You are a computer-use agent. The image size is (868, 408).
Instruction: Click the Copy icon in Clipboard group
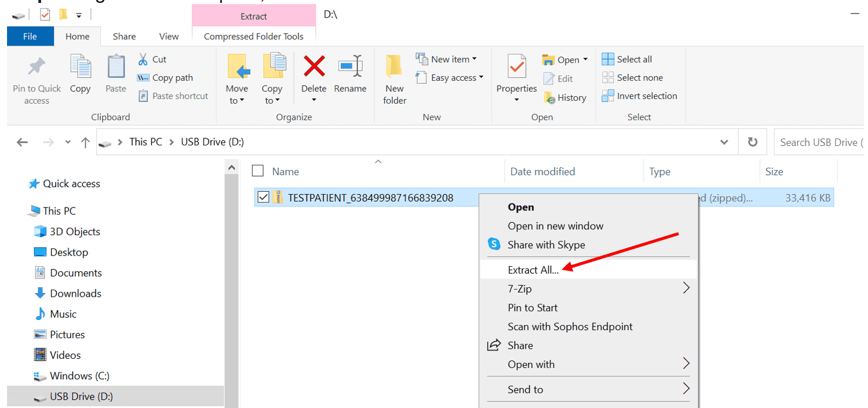click(x=80, y=66)
